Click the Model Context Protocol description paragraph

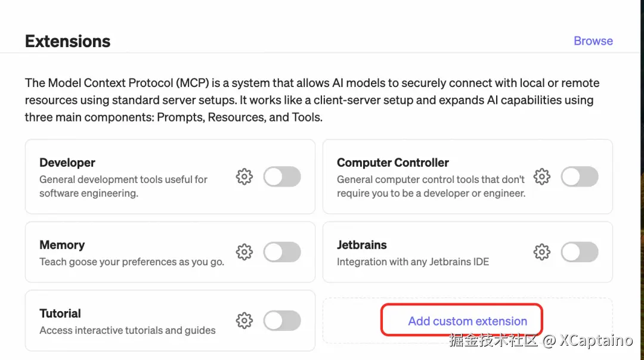[x=310, y=100]
